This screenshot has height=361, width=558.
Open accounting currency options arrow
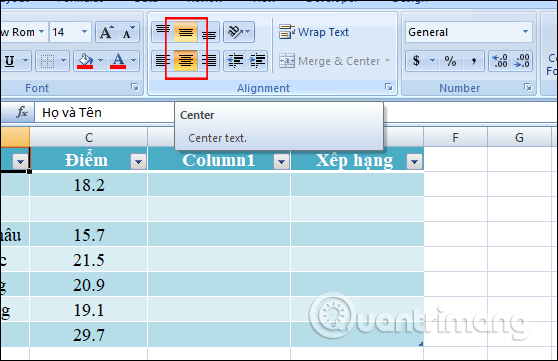click(x=432, y=61)
